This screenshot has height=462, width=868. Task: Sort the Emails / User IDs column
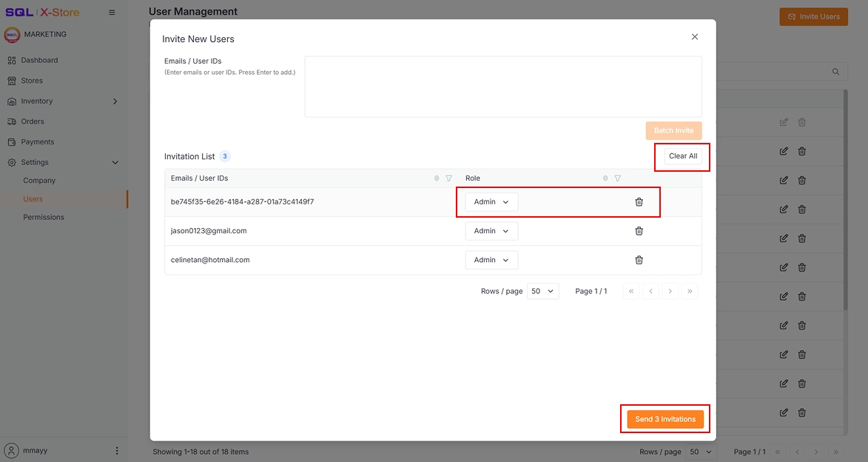tap(437, 178)
